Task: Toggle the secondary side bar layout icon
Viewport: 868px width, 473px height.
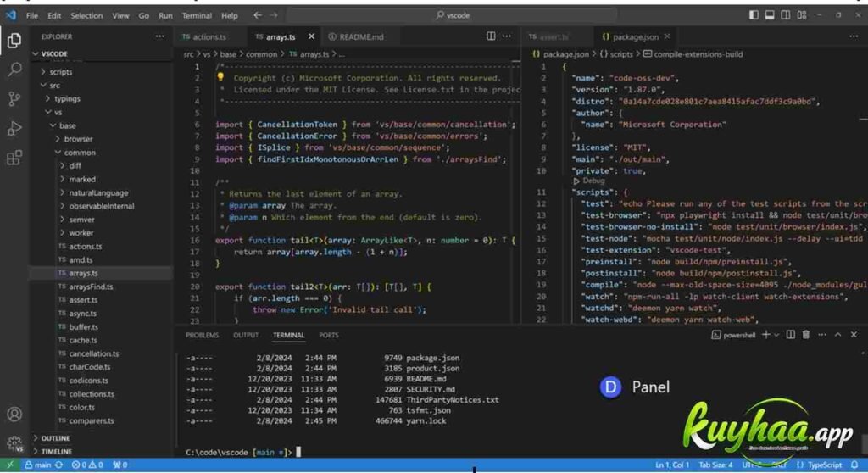Action: point(786,15)
